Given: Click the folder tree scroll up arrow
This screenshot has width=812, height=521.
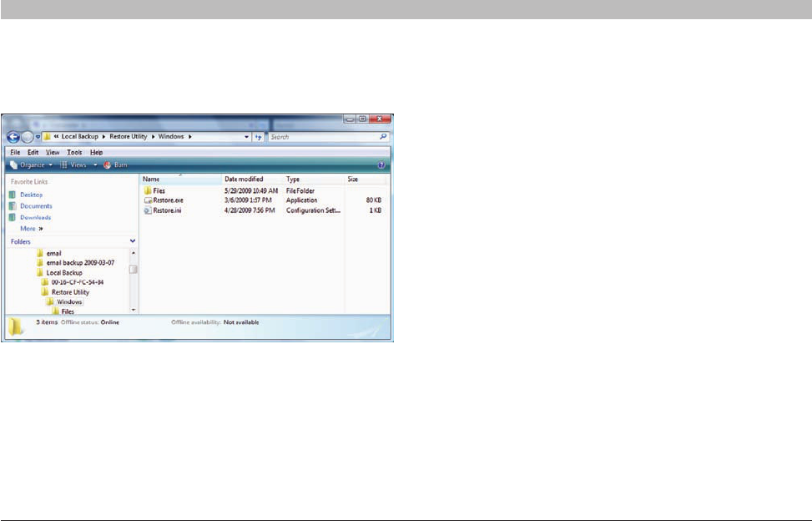Looking at the screenshot, I should 134,253.
